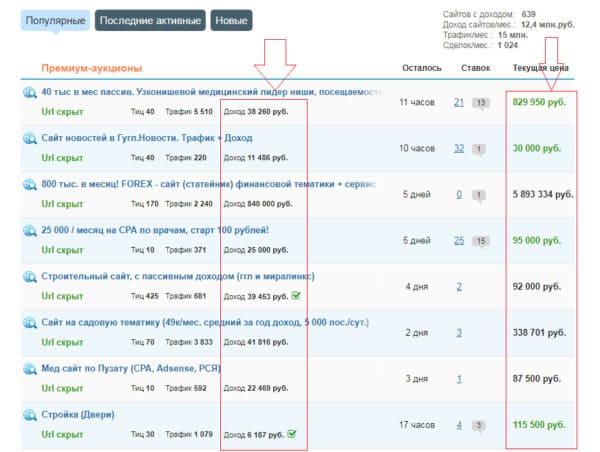Select the Новые tab
This screenshot has height=452, width=600.
pyautogui.click(x=231, y=20)
